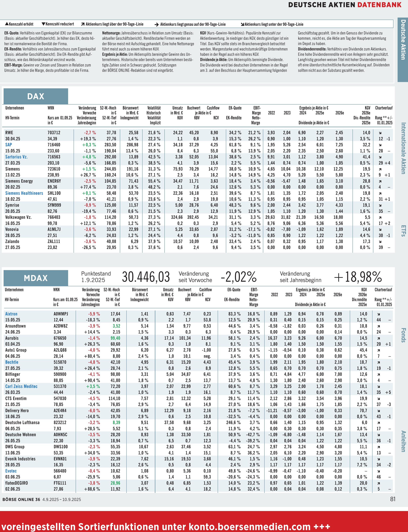408x532 pixels.
Task: Click the green 52-week high 28,96 for flatexDEGIRO
Action: [x=115, y=483]
